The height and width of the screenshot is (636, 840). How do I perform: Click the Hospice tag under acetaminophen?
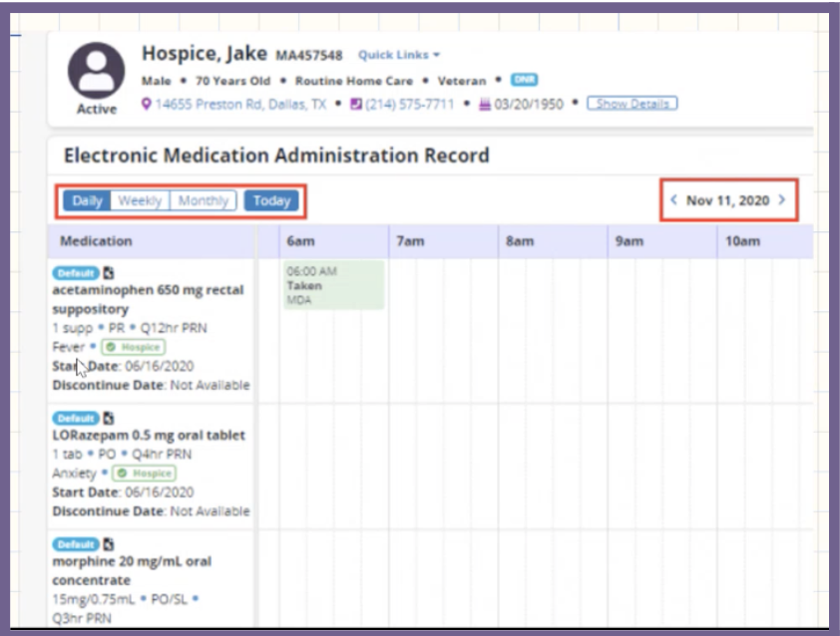[134, 347]
